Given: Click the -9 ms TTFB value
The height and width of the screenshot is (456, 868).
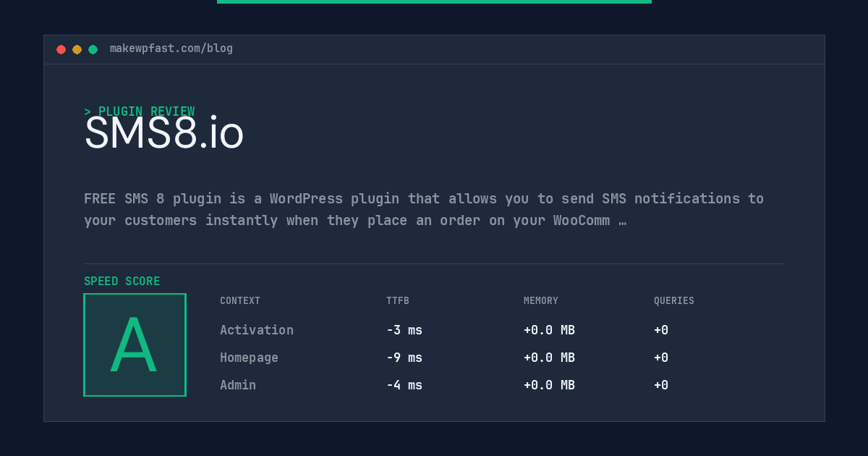Looking at the screenshot, I should tap(404, 358).
